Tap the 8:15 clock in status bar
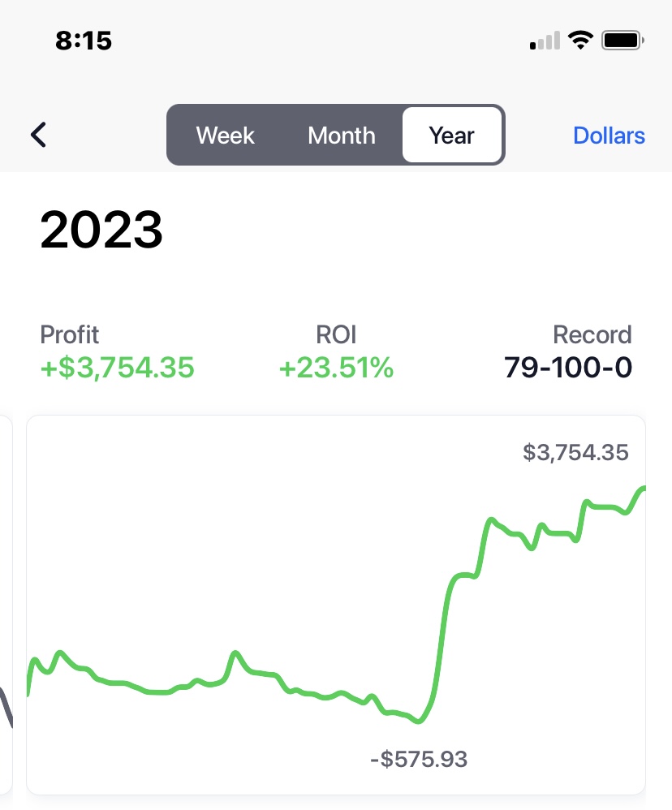Viewport: 672px width, 810px height. coord(84,41)
